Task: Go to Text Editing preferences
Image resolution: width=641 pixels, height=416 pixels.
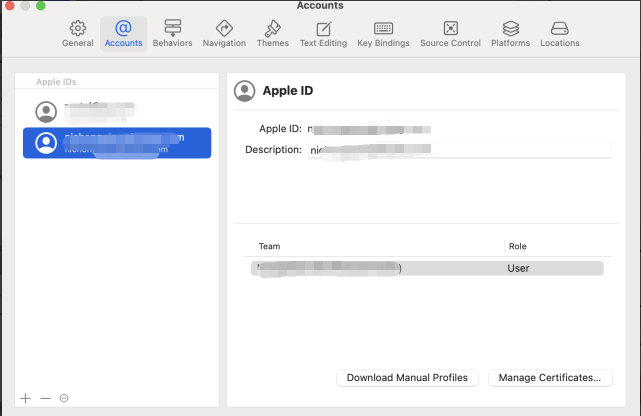Action: pos(323,34)
